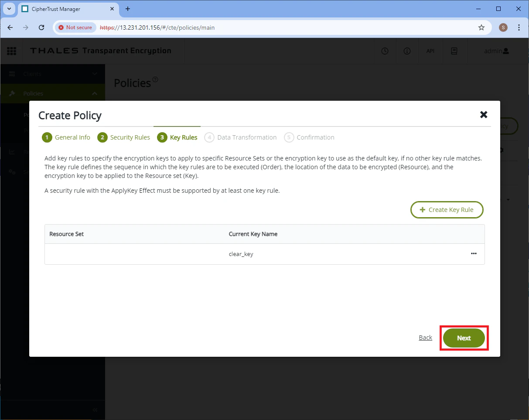Click browser back arrow
This screenshot has width=529, height=420.
[x=10, y=27]
